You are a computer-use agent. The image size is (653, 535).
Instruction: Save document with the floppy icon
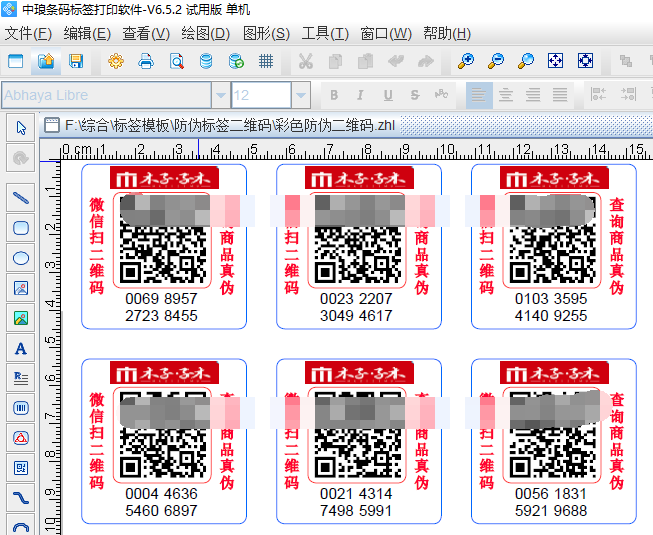coord(76,61)
